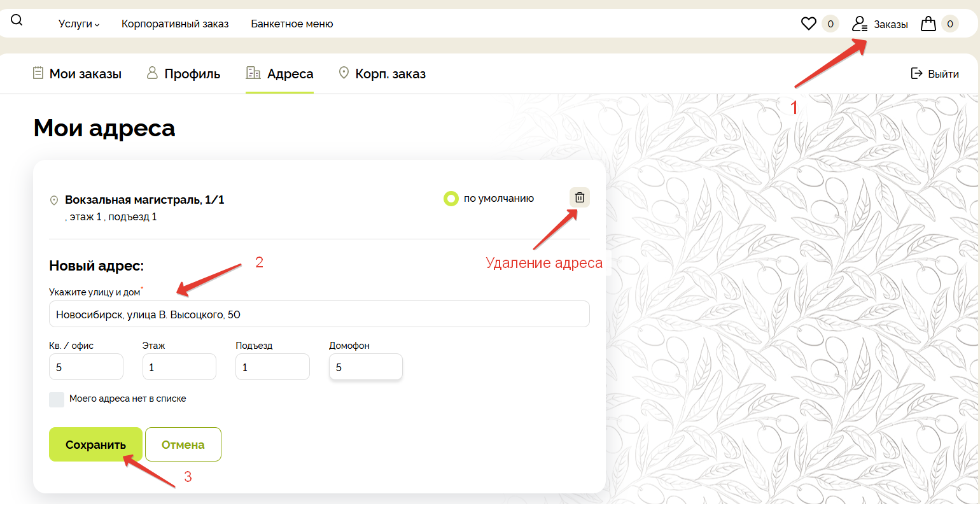Click the search magnifier icon
Viewport: 980px width, 508px height.
(x=17, y=20)
